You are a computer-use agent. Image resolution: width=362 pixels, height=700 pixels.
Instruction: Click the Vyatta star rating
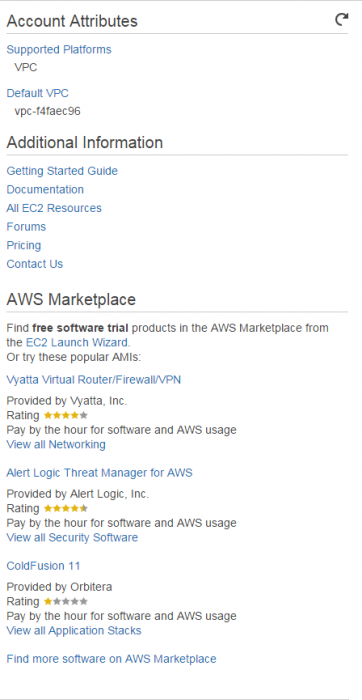66,415
